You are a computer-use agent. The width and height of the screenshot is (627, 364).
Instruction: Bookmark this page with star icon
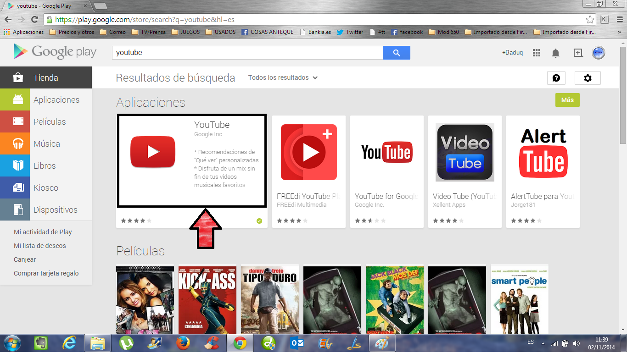590,20
